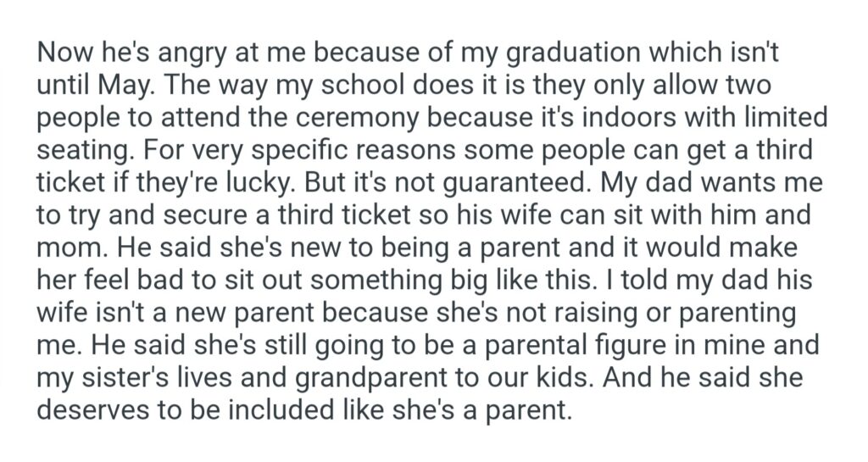
Task: Click the word "seating" at line start
Action: [78, 150]
